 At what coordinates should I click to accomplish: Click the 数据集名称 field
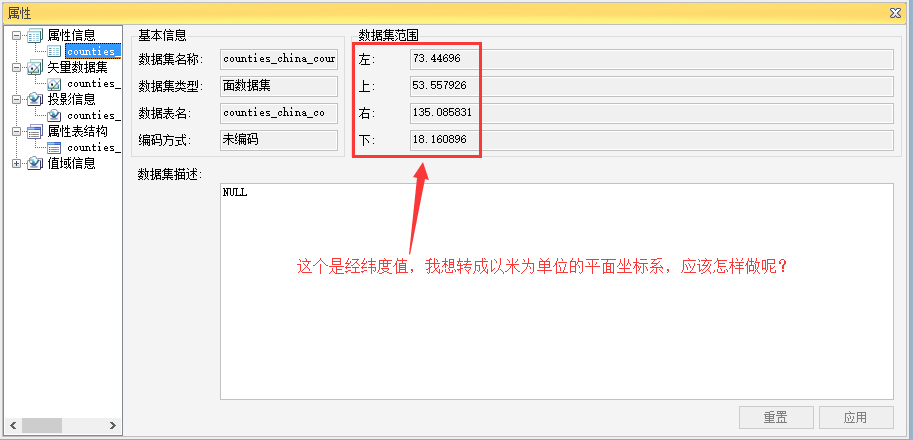pos(279,59)
